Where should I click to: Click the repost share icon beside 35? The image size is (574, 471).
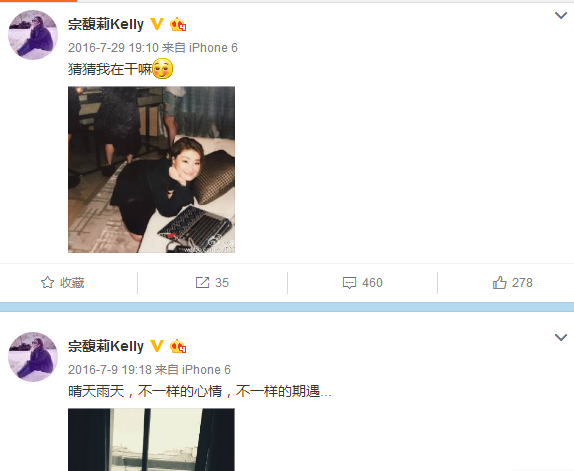[202, 283]
